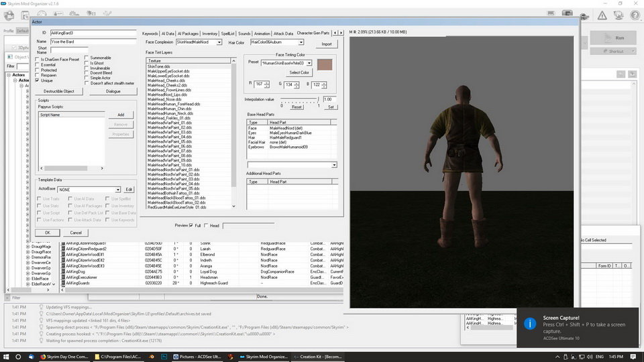
Task: Switch to the Keywords tab
Action: click(x=150, y=34)
